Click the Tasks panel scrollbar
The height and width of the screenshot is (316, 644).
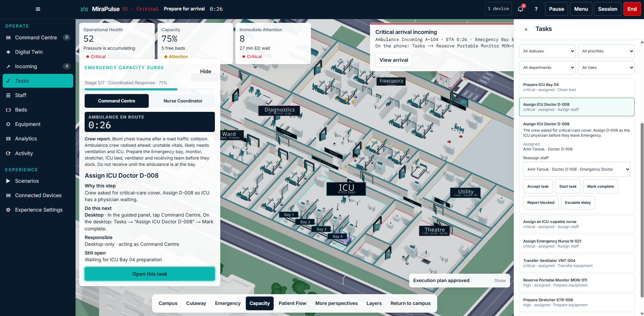tap(642, 210)
